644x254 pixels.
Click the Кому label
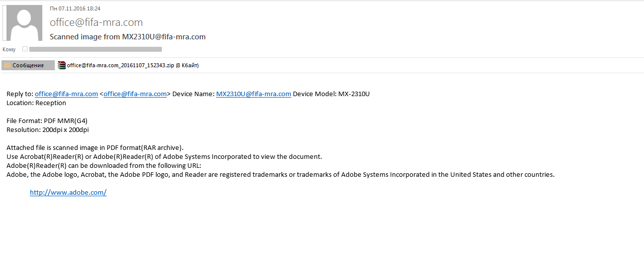click(x=9, y=49)
